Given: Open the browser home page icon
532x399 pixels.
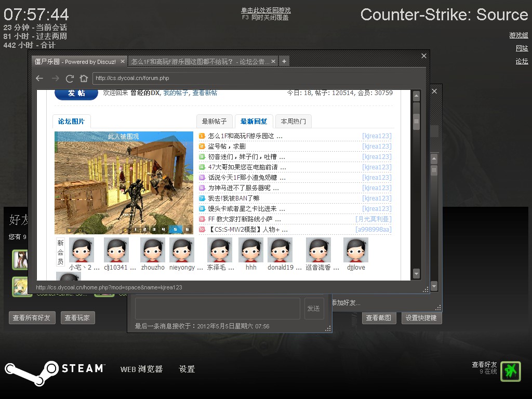Looking at the screenshot, I should (84, 78).
